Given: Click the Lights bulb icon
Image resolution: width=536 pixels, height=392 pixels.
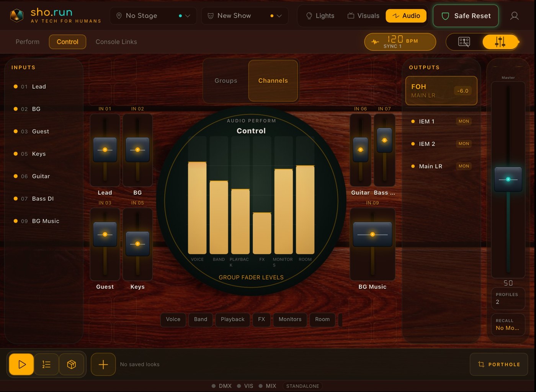Looking at the screenshot, I should 309,16.
